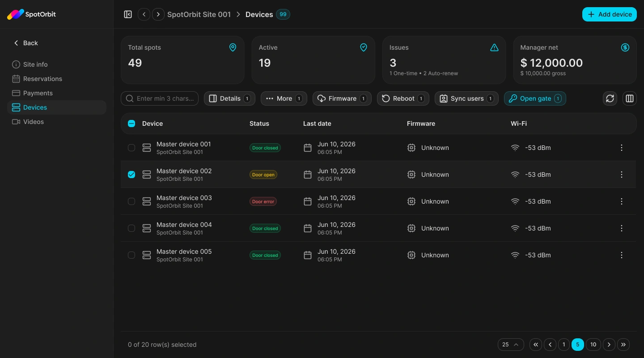Open Reservations in sidebar
This screenshot has width=644, height=358.
(x=57, y=79)
